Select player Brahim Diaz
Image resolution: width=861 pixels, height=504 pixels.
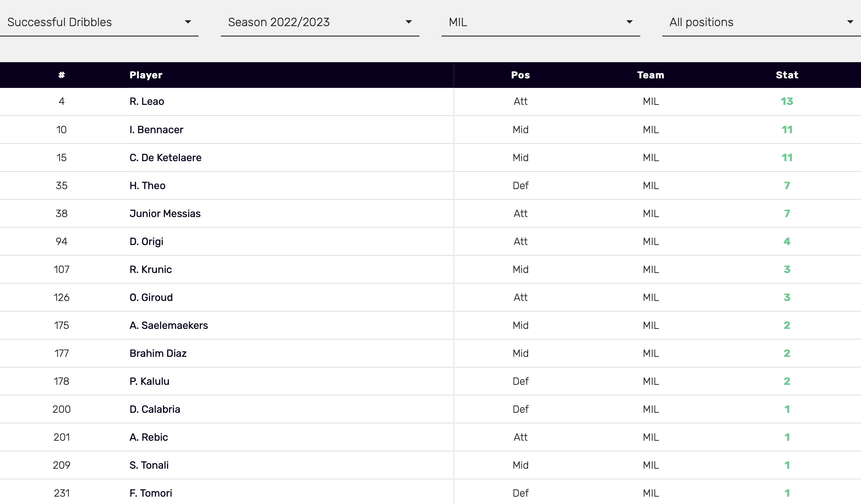tap(158, 353)
